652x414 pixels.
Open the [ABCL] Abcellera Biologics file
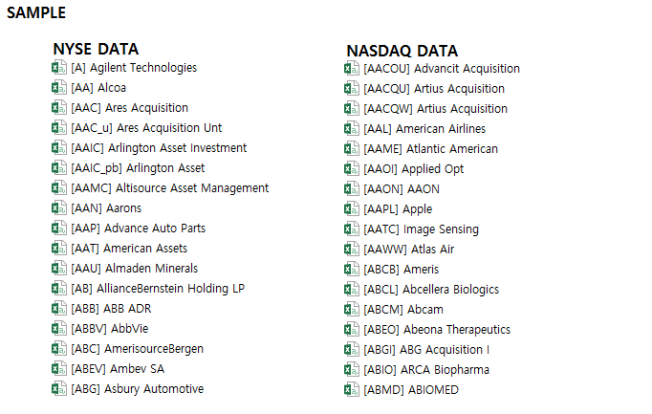click(x=431, y=289)
